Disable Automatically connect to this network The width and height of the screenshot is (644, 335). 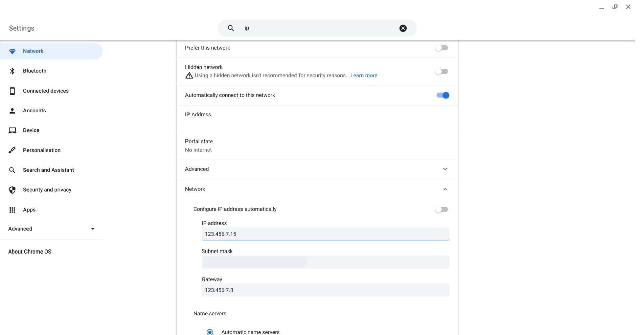443,95
